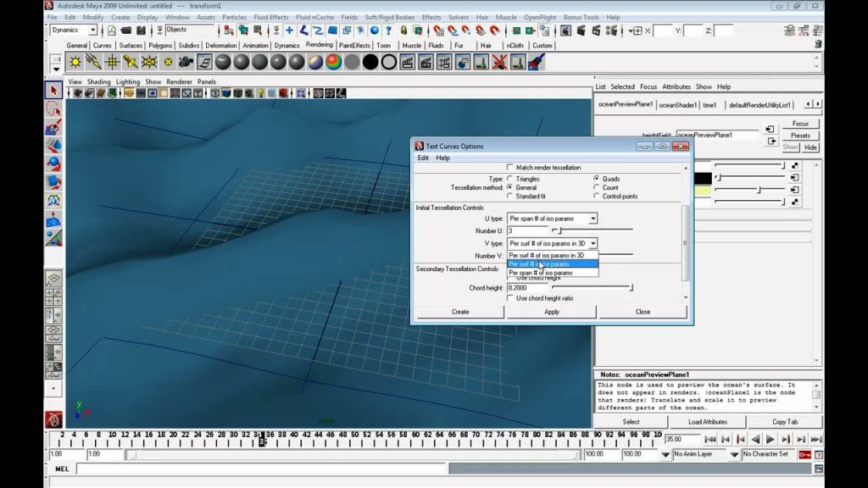
Task: Click the New Scene icon in status line
Action: (x=112, y=30)
